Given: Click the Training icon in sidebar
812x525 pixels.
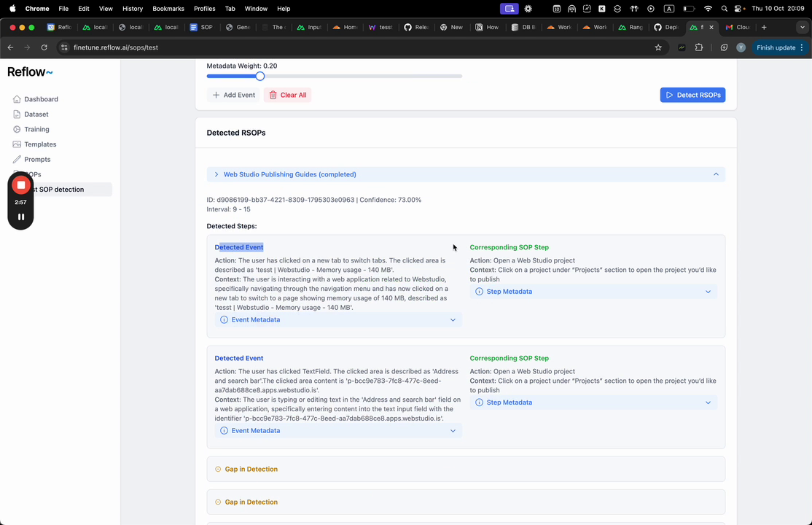Looking at the screenshot, I should [x=17, y=129].
